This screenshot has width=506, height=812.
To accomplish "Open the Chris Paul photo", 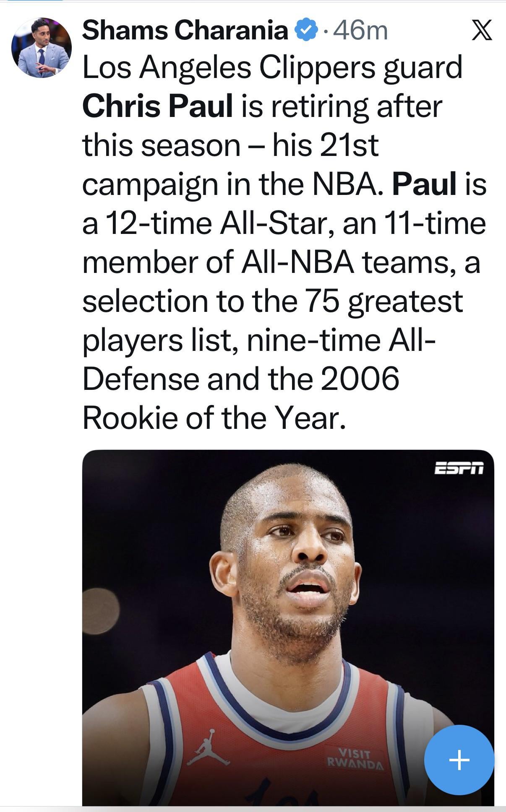I will (x=288, y=608).
